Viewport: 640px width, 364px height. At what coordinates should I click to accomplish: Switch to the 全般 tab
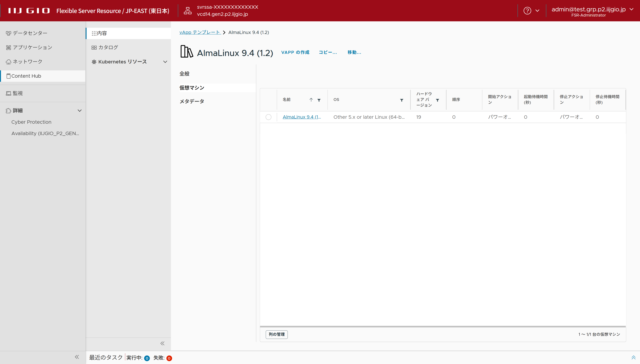(184, 74)
